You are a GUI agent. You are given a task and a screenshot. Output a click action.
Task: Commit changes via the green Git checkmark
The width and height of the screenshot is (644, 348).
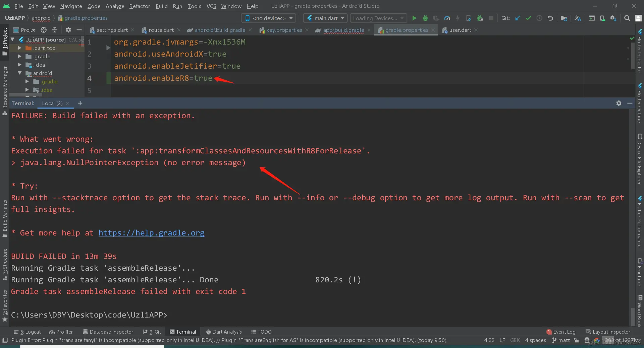528,18
